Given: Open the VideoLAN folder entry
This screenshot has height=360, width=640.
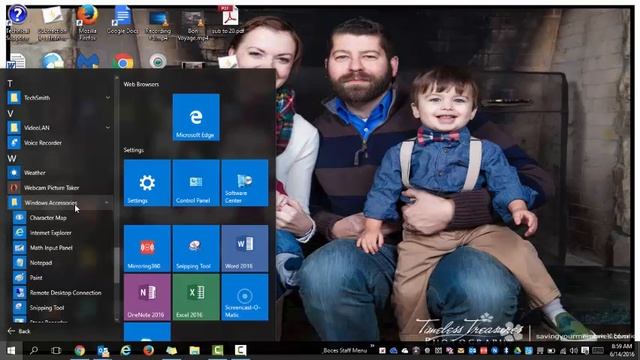Looking at the screenshot, I should [x=60, y=127].
